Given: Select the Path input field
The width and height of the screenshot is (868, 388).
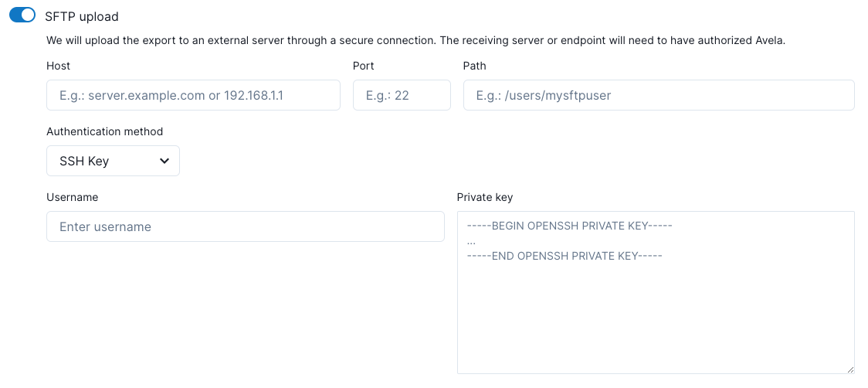Looking at the screenshot, I should [658, 95].
